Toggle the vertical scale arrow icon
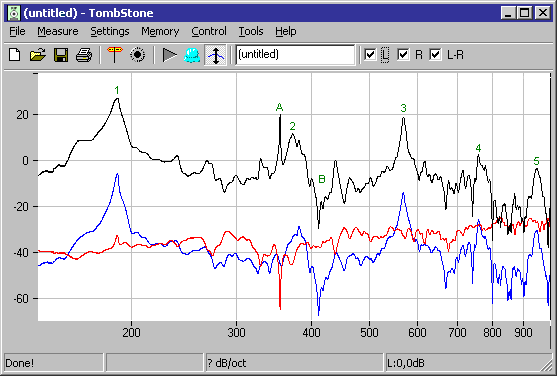Viewport: 557px width, 378px height. coord(216,55)
